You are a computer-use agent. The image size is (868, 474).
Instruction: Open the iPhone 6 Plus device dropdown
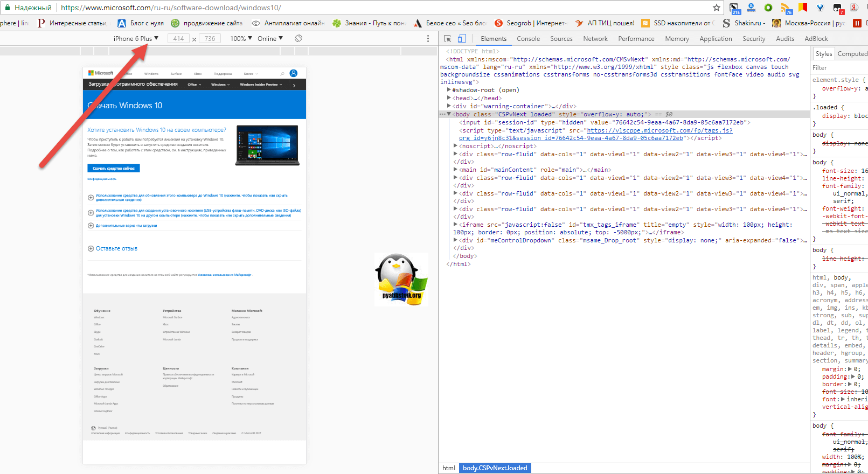coord(136,39)
